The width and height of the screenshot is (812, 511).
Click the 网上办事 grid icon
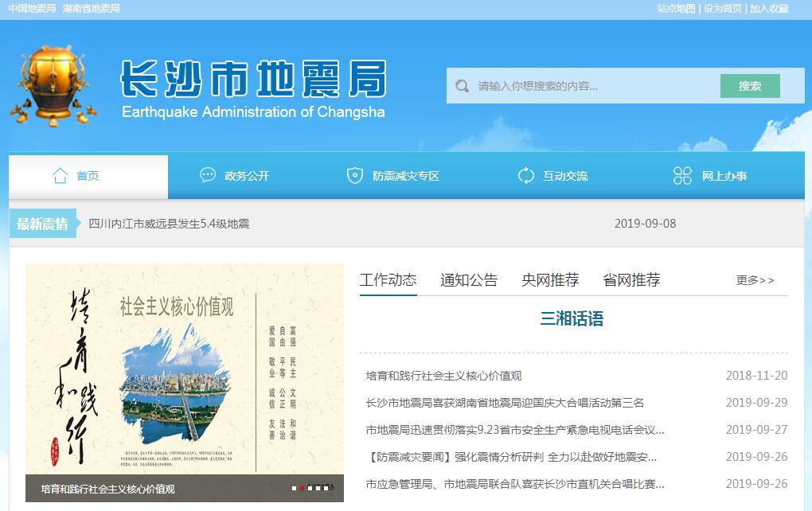click(x=682, y=176)
